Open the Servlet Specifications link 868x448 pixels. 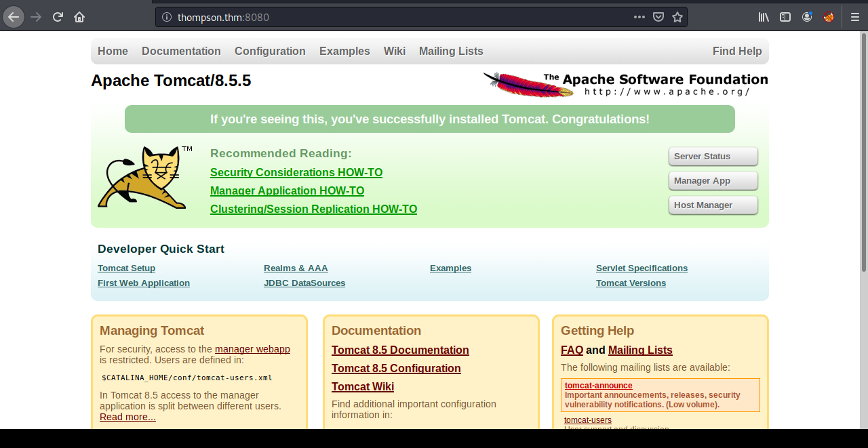642,268
